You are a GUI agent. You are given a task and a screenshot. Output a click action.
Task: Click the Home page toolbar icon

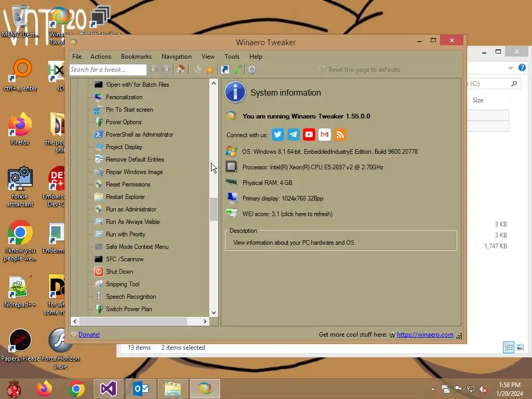click(x=180, y=70)
